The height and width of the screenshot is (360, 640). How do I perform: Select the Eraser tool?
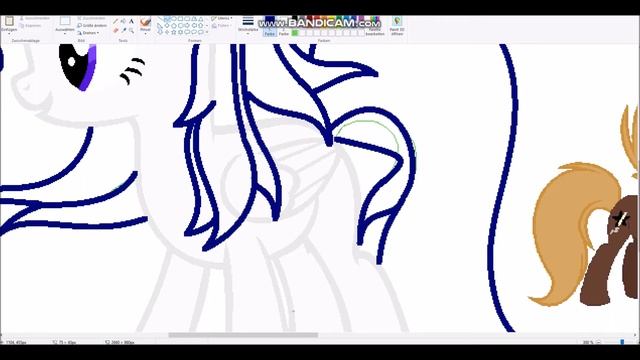tap(115, 30)
